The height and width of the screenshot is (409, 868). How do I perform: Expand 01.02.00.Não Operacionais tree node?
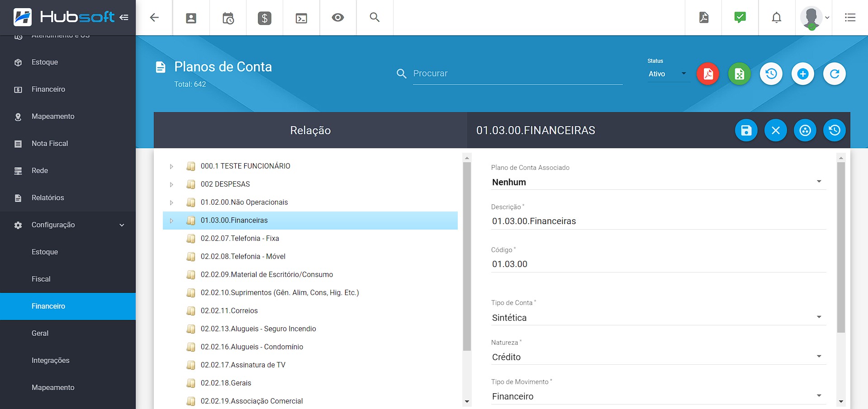[171, 202]
